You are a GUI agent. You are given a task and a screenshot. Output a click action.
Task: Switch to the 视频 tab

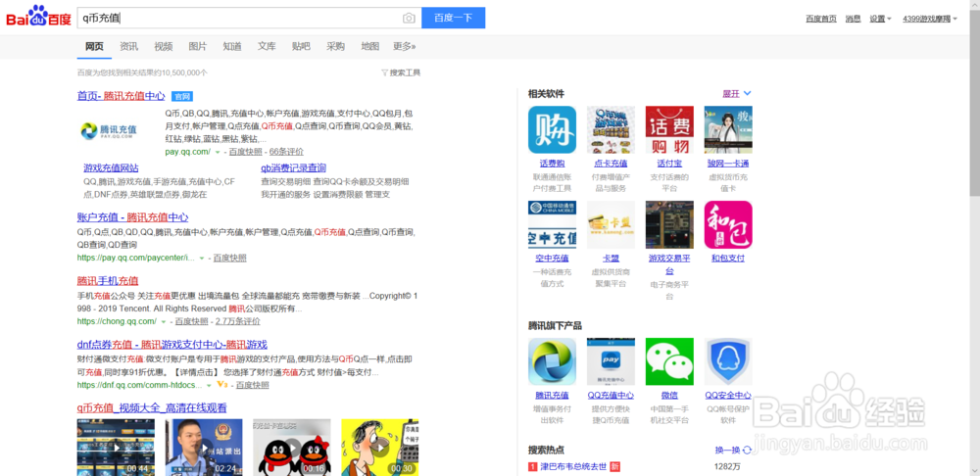tap(163, 46)
